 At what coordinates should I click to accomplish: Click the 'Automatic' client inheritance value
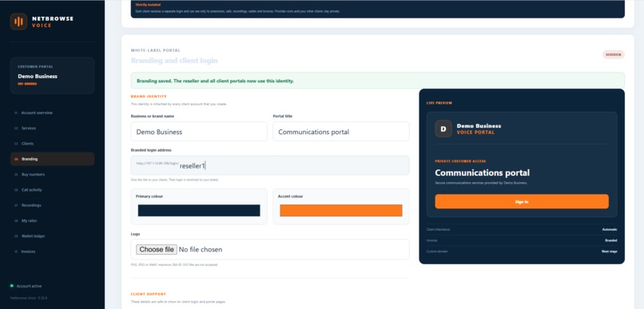coord(610,229)
